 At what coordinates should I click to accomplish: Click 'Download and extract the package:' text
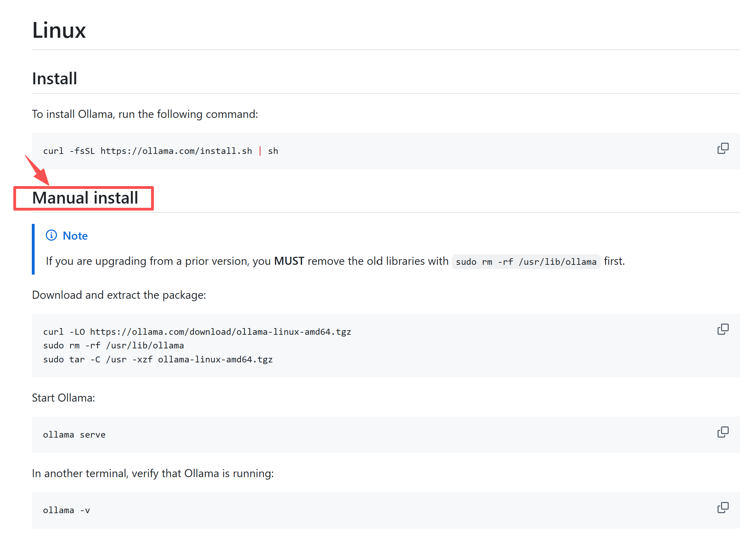(119, 295)
